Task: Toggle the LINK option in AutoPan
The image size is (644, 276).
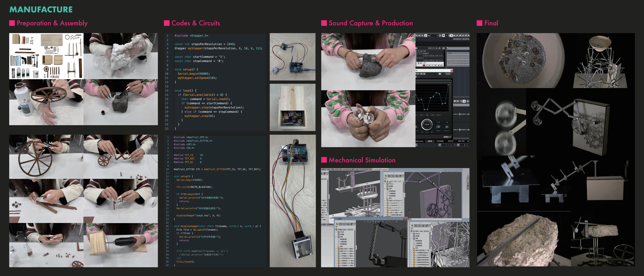Action: (x=432, y=132)
